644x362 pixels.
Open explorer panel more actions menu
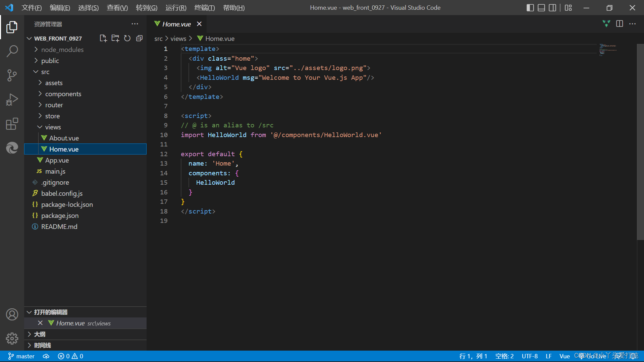point(135,24)
